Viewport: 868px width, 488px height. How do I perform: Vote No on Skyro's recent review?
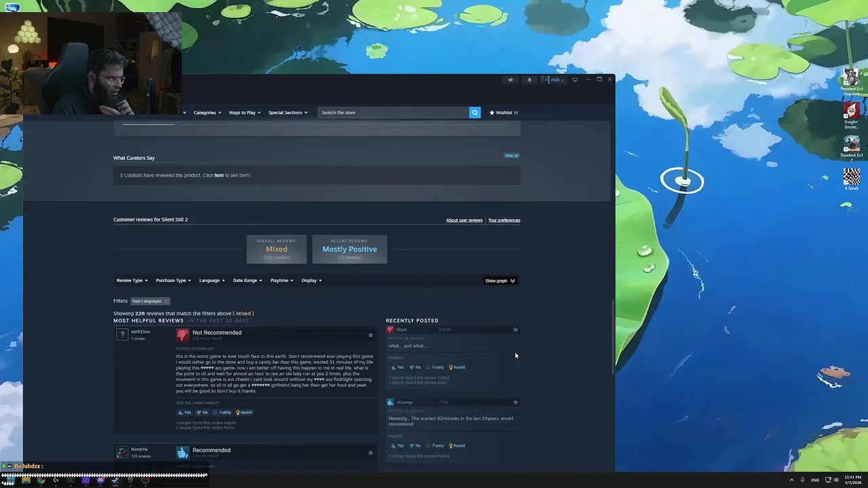pyautogui.click(x=415, y=367)
